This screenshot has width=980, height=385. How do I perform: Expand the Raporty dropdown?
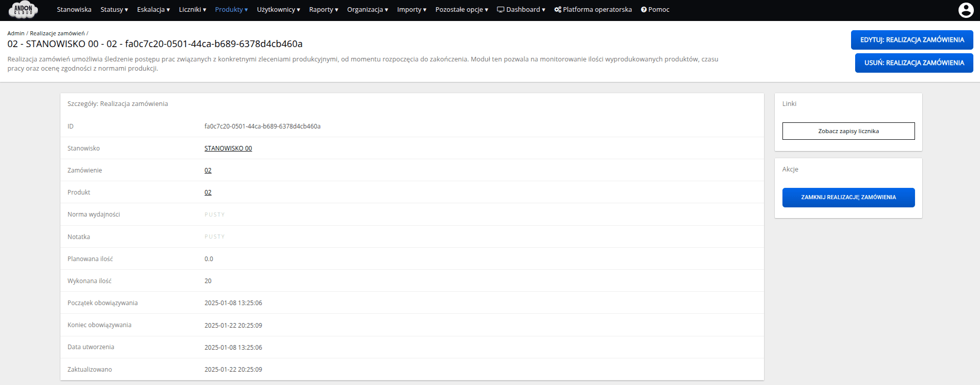(323, 10)
